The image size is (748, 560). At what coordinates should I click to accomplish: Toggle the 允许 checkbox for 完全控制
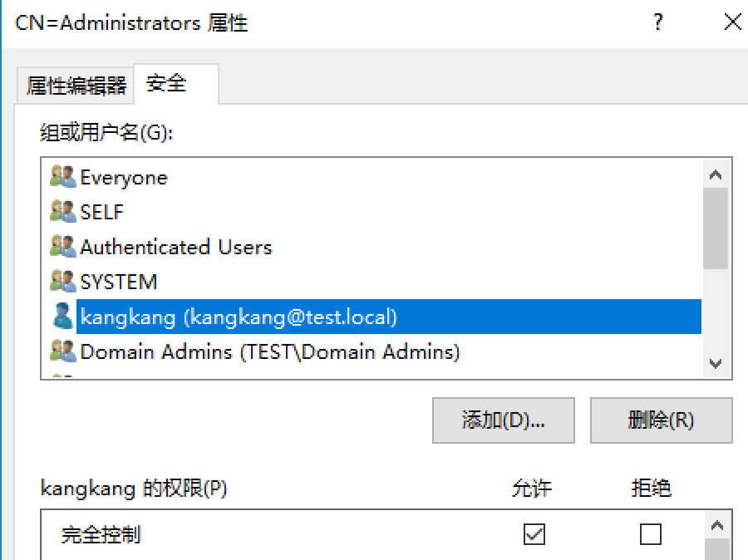(534, 534)
